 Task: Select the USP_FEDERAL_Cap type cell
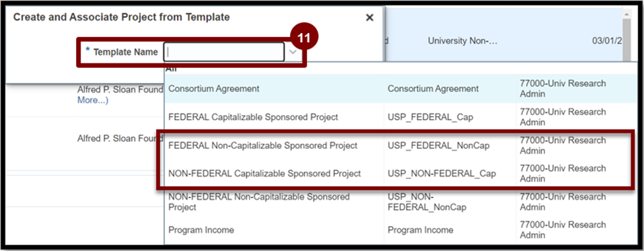point(431,117)
